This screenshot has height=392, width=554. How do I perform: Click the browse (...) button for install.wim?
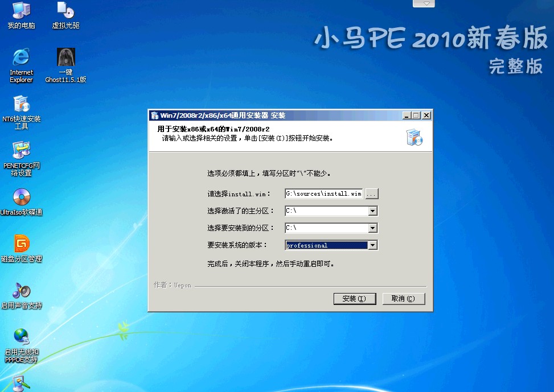click(371, 194)
